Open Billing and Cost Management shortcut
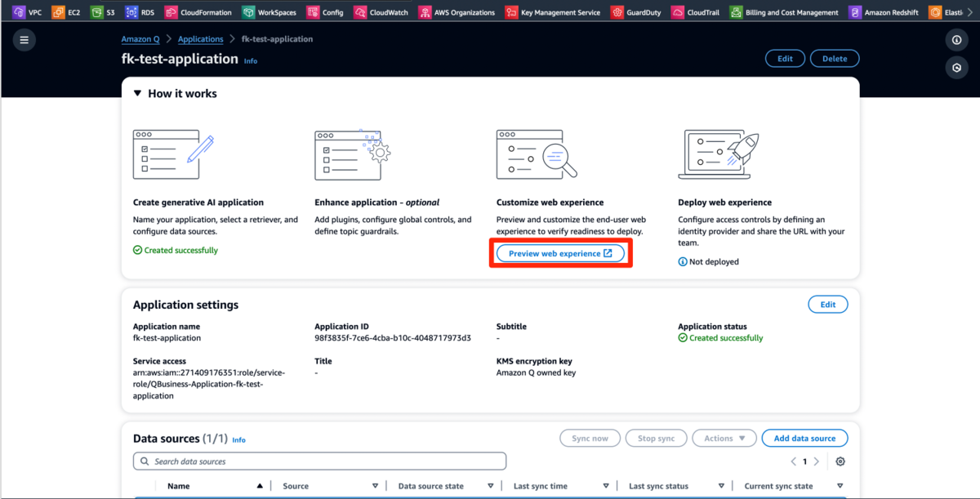 (x=785, y=12)
